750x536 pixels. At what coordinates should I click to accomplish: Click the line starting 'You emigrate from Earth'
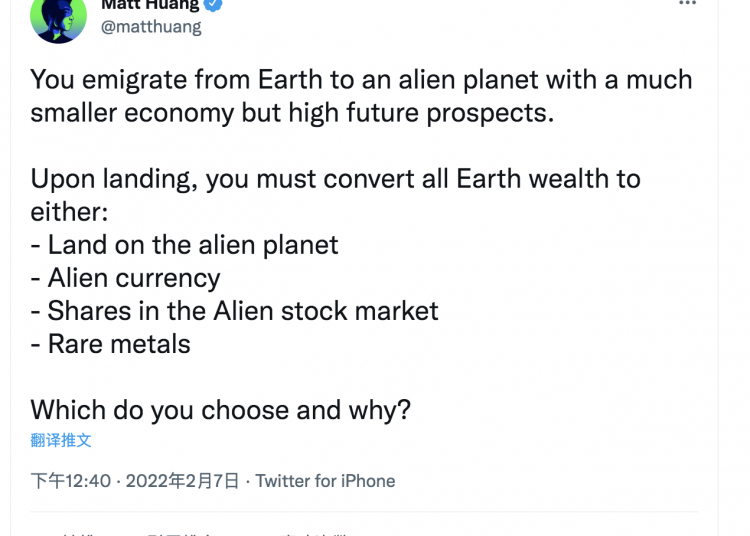click(361, 79)
